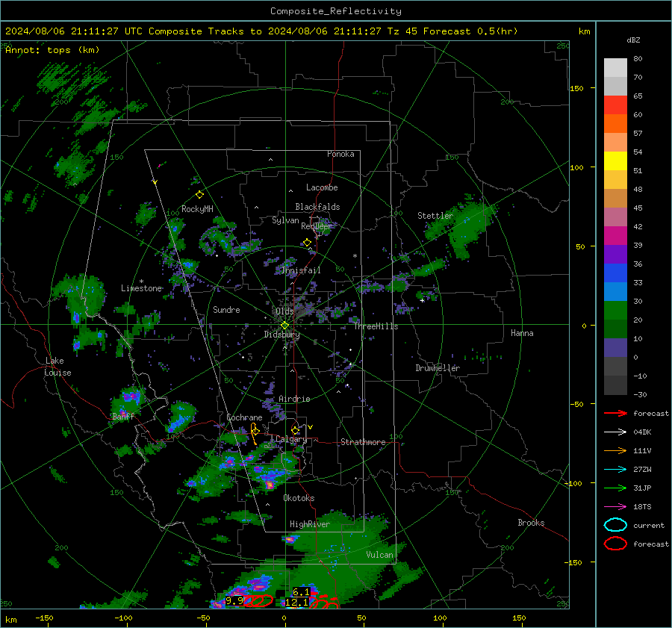Click the cyan current ellipse legend icon
This screenshot has height=628, width=672.
[615, 525]
